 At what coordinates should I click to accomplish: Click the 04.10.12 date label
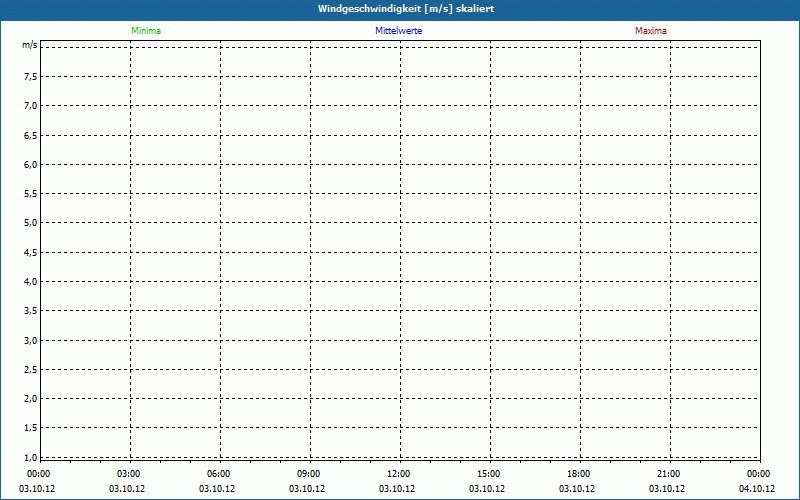(757, 489)
